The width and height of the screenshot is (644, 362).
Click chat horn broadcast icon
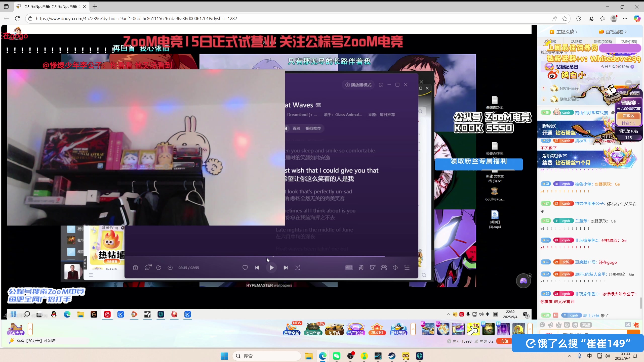tap(550, 325)
